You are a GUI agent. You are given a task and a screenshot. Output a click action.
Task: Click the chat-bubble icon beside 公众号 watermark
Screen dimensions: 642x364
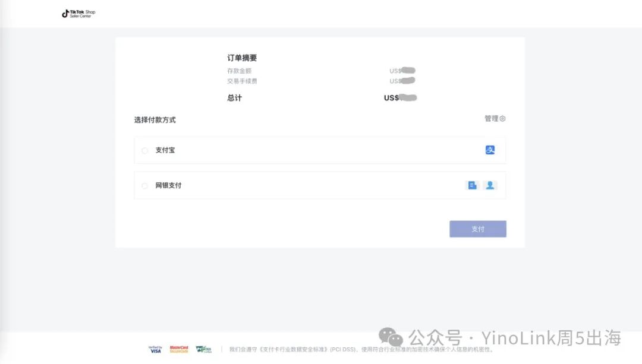[x=389, y=337]
